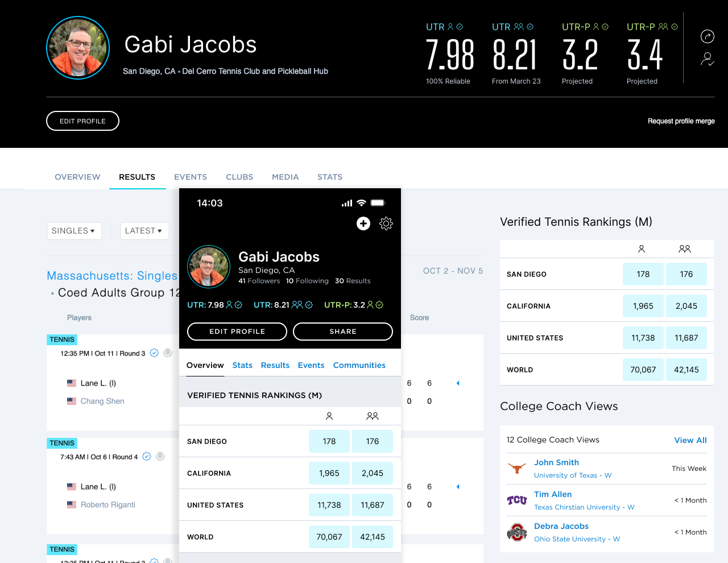Click 30 Results in phone overlay
728x563 pixels.
tap(353, 281)
